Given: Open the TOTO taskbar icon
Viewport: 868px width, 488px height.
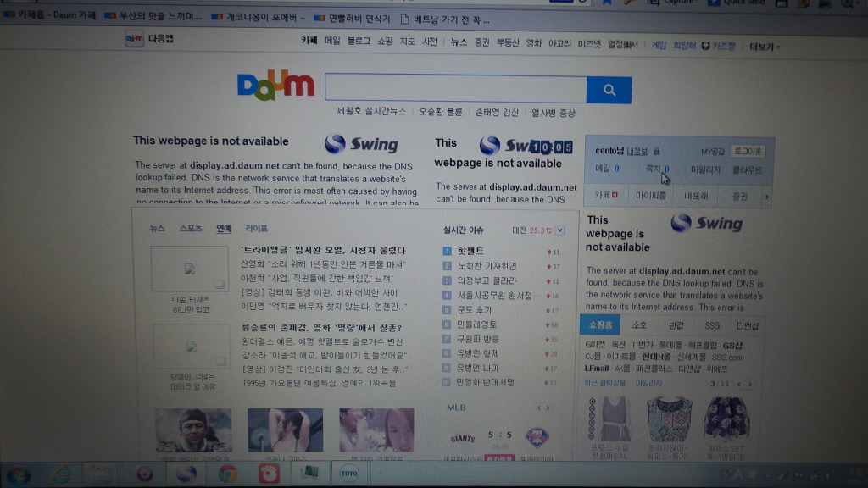Looking at the screenshot, I should (348, 474).
